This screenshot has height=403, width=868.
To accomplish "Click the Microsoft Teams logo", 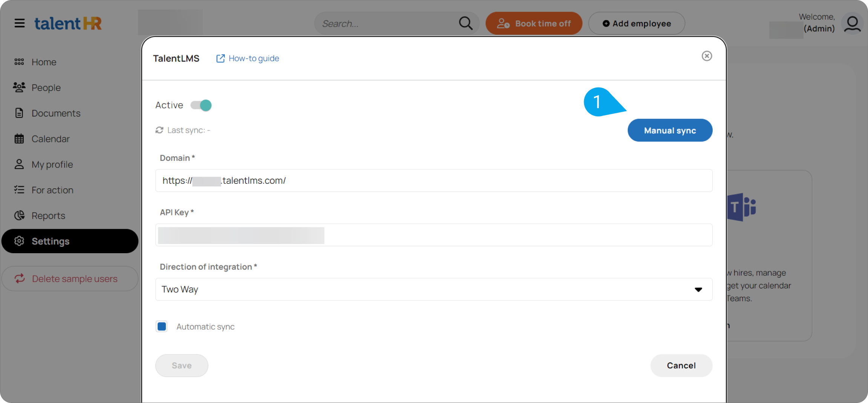I will [x=742, y=207].
